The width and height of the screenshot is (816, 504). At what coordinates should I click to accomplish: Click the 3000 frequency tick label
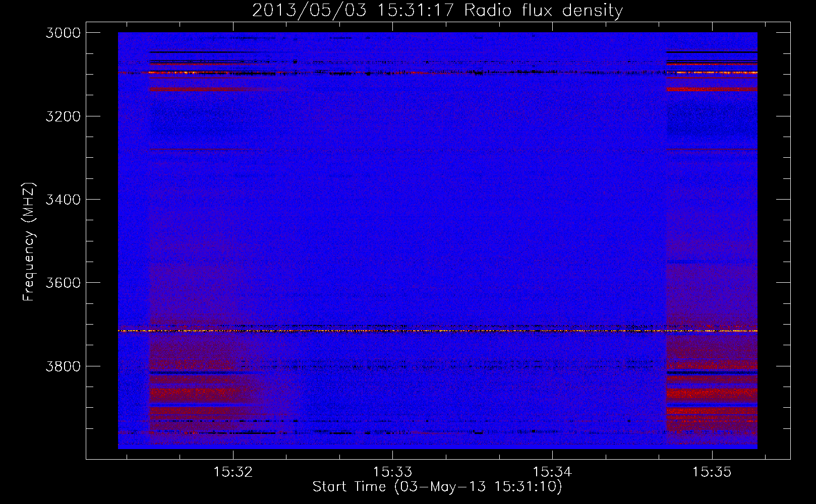[63, 33]
